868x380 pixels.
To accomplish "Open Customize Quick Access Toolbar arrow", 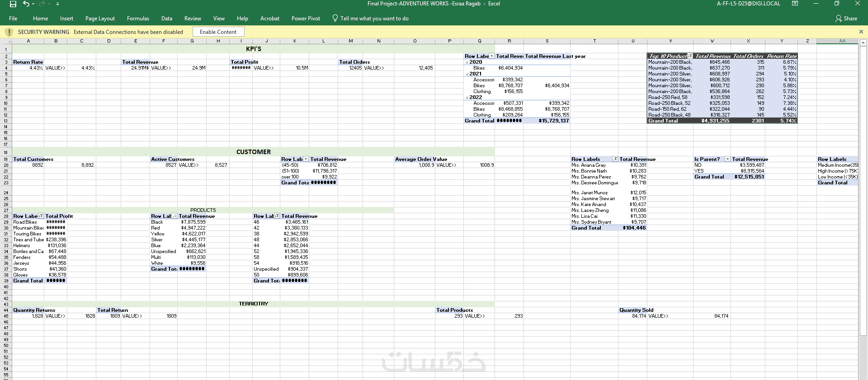I will tap(57, 4).
